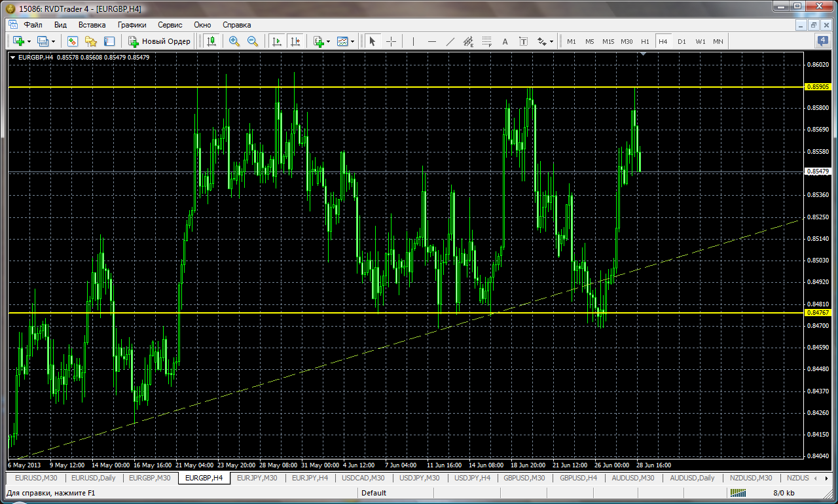The height and width of the screenshot is (504, 838).
Task: Zoom in on the chart
Action: tap(234, 41)
